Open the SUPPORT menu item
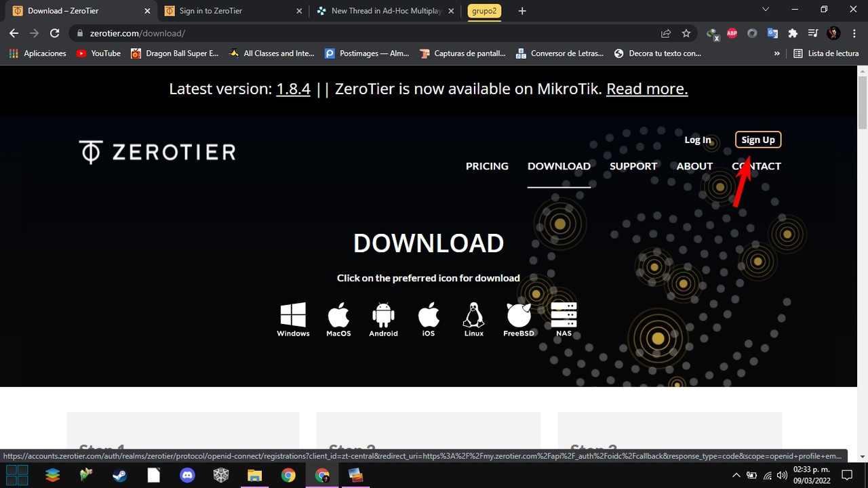 (x=633, y=166)
